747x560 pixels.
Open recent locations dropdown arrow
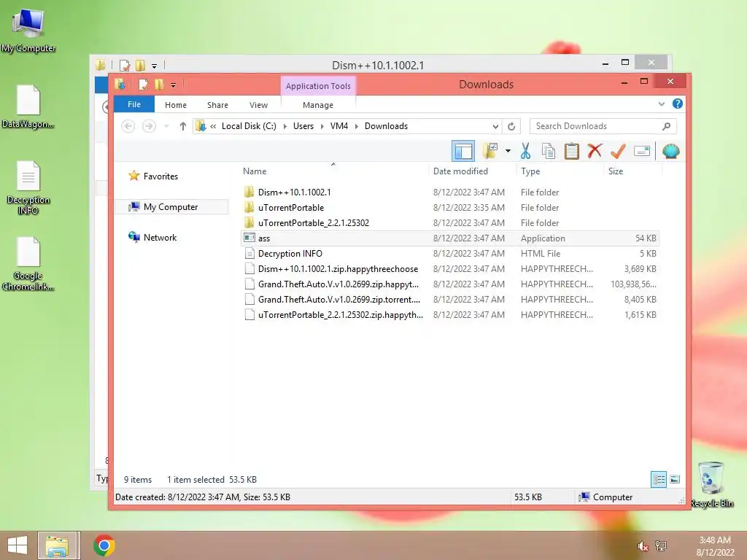click(166, 126)
